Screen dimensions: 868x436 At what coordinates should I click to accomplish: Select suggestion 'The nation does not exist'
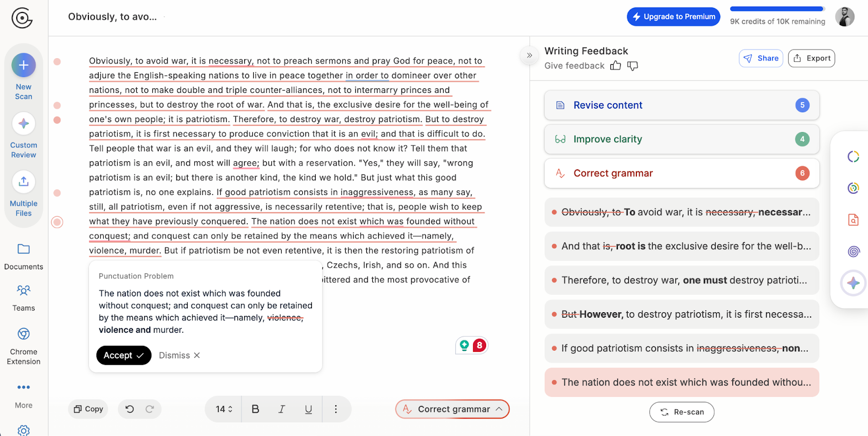[x=682, y=382]
